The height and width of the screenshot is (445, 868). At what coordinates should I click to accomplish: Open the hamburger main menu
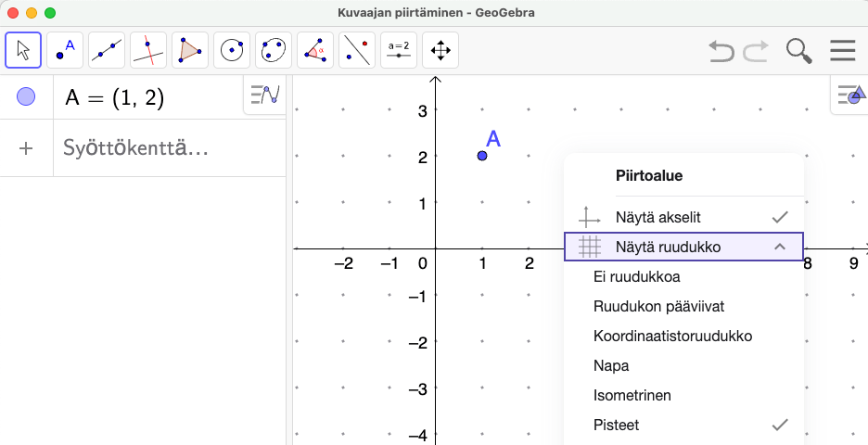pyautogui.click(x=843, y=51)
